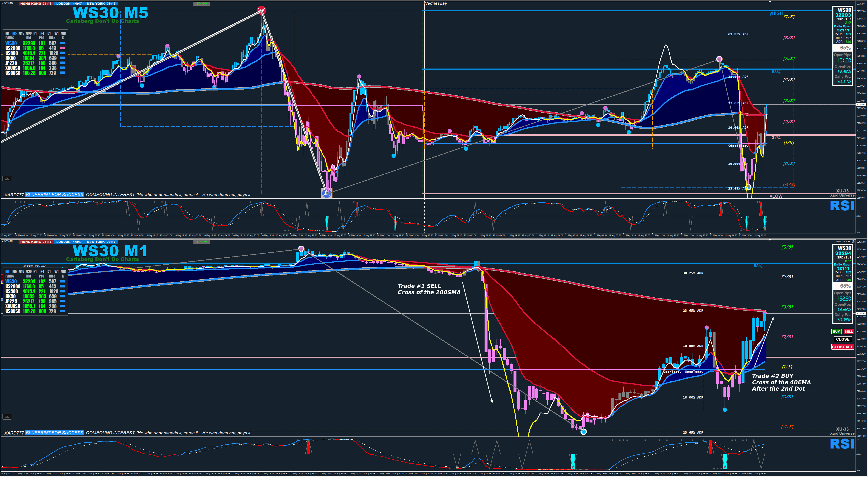Select the M15 timeframe in the M5 chart panel
868x477 pixels.
(21, 33)
